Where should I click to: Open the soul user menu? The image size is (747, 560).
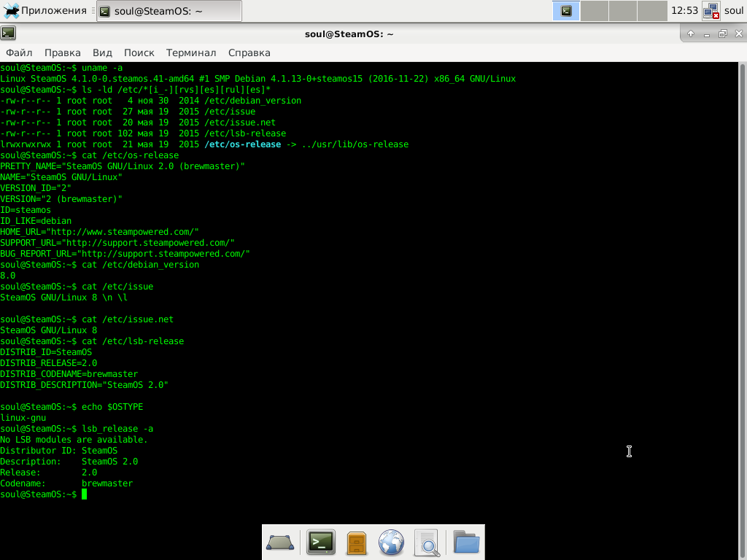coord(734,10)
